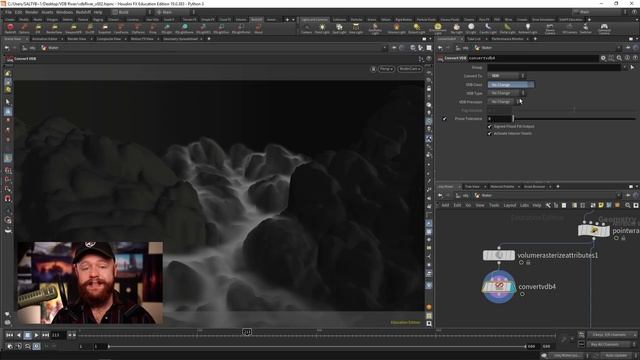The image size is (640, 360).
Task: Click the parameter search magnifier icon
Action: 619,58
